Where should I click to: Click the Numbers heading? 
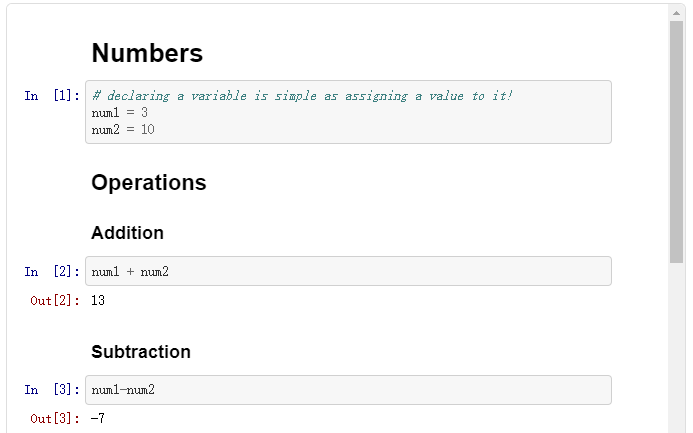pyautogui.click(x=147, y=53)
